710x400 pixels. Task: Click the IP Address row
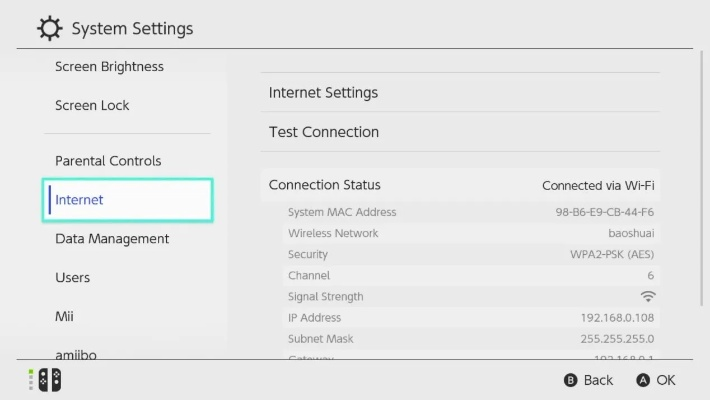click(460, 317)
